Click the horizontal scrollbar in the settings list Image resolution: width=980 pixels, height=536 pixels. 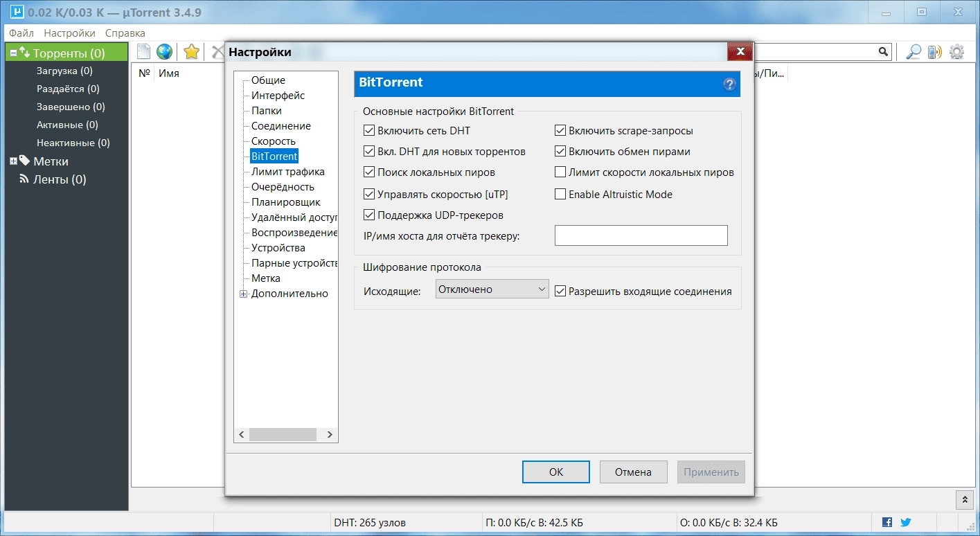[x=283, y=434]
